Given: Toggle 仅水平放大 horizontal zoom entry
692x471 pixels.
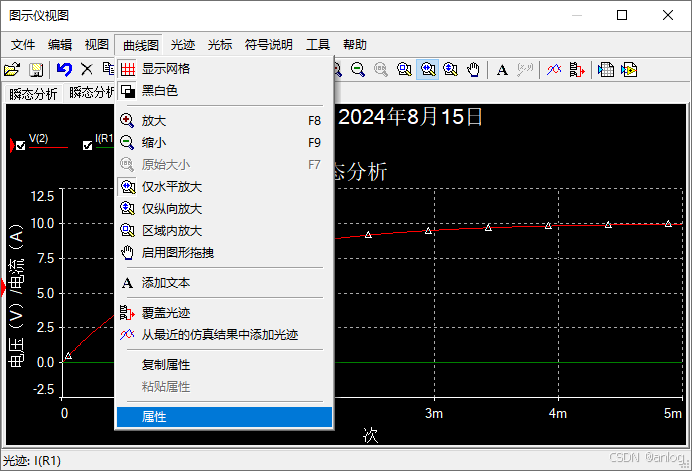Looking at the screenshot, I should click(x=224, y=187).
